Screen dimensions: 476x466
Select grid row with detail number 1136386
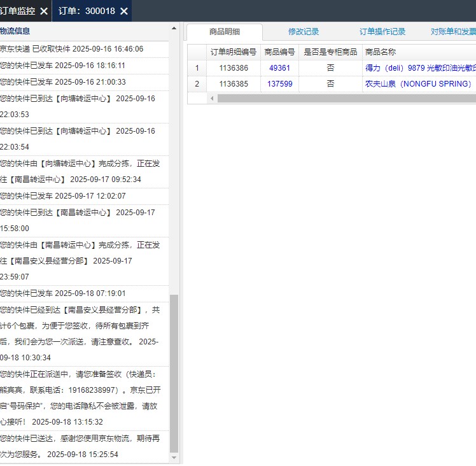click(x=233, y=67)
